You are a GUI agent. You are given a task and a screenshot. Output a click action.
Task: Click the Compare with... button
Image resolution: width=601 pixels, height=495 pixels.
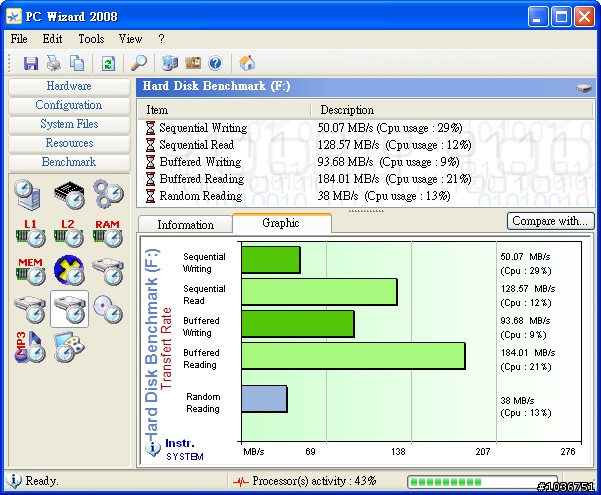550,221
